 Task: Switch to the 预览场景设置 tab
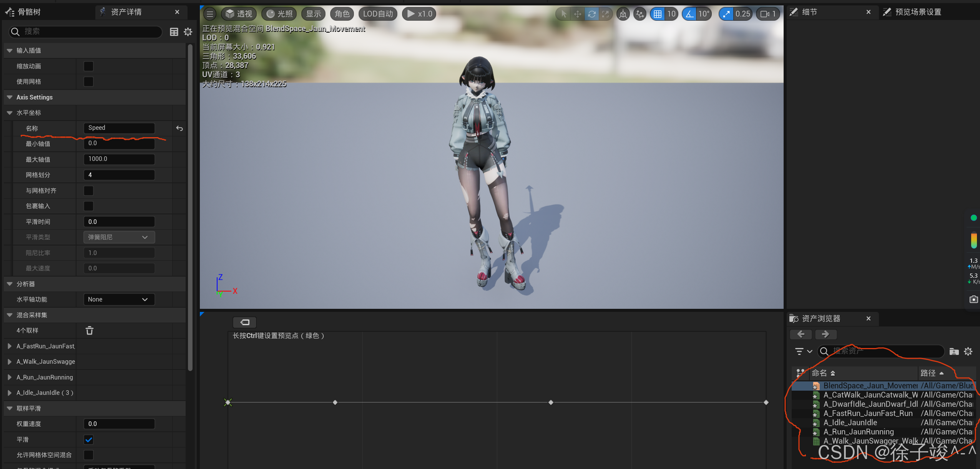click(x=918, y=12)
